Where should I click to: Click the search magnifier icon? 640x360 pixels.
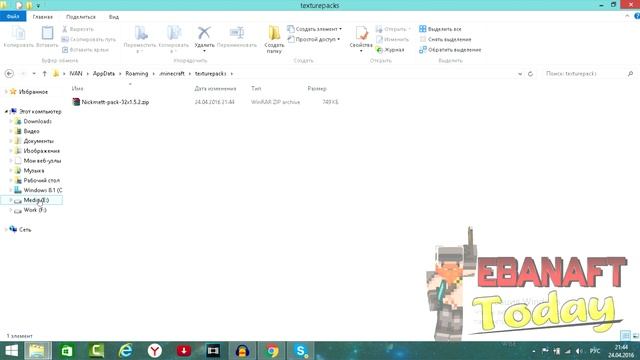(630, 74)
